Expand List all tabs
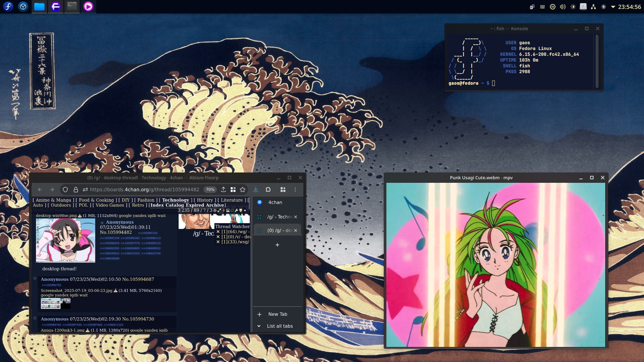 277,326
